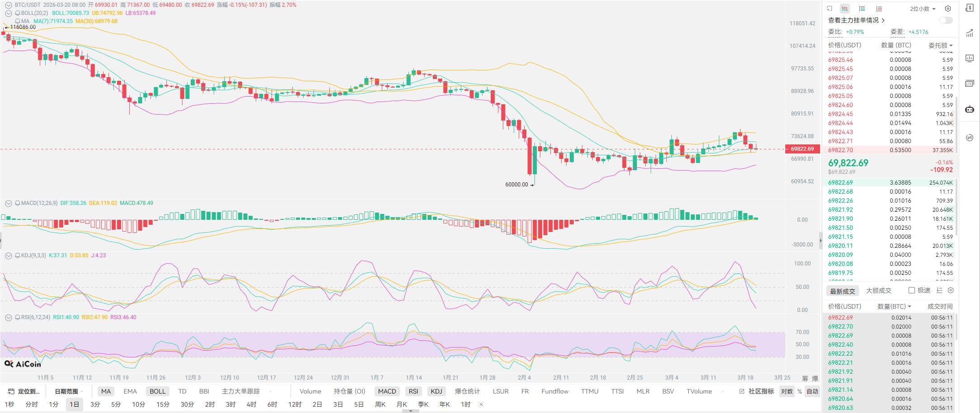The width and height of the screenshot is (980, 413).
Task: Click the current price marker 69822.69
Action: 802,149
